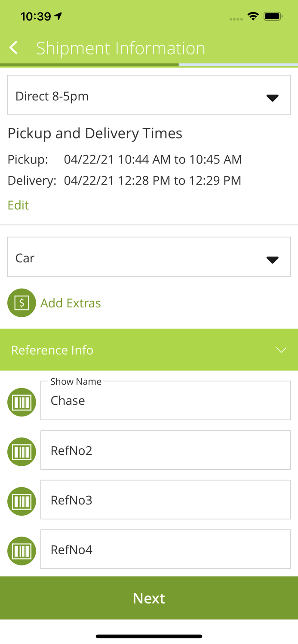Tap the Shipment Information header title
The height and width of the screenshot is (644, 298).
(x=121, y=48)
